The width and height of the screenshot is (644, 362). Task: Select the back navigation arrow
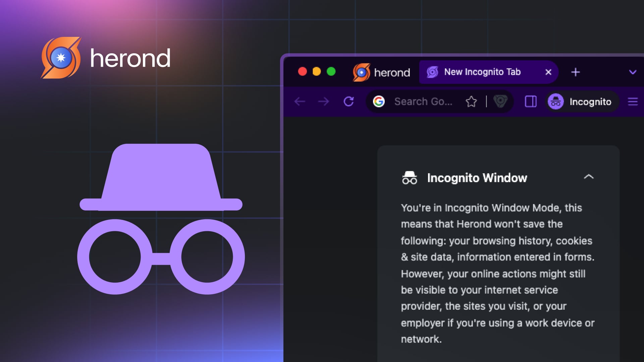pyautogui.click(x=300, y=102)
